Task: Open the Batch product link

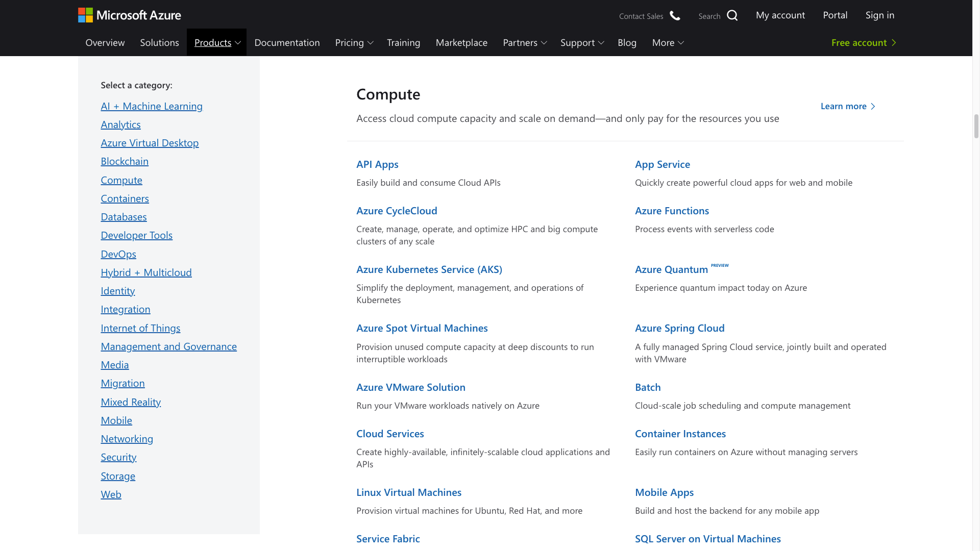Action: 648,387
